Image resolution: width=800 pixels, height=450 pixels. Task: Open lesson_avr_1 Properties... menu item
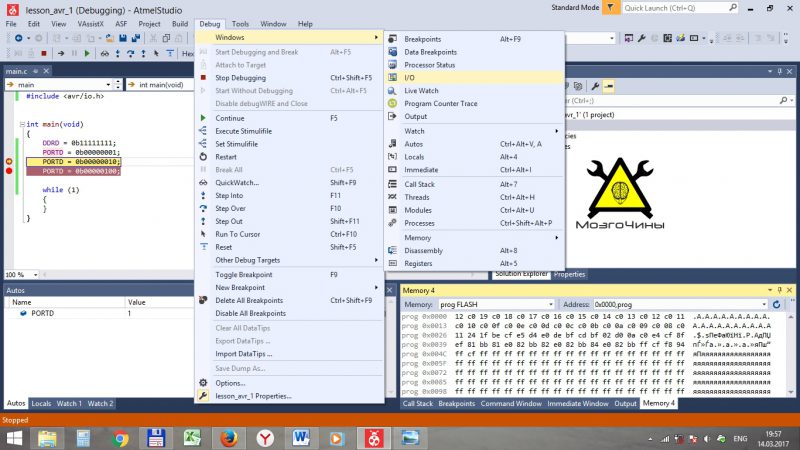(x=289, y=396)
